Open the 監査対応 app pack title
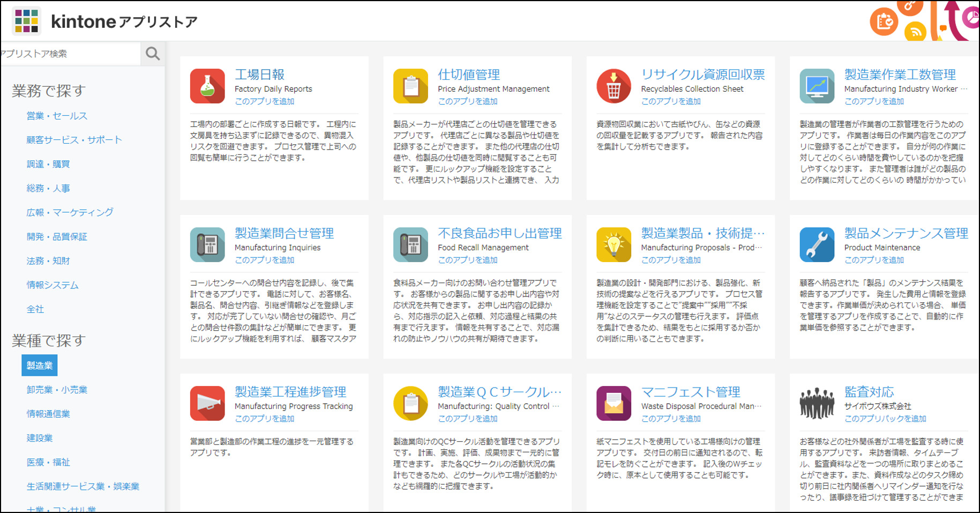The height and width of the screenshot is (513, 980). (869, 392)
